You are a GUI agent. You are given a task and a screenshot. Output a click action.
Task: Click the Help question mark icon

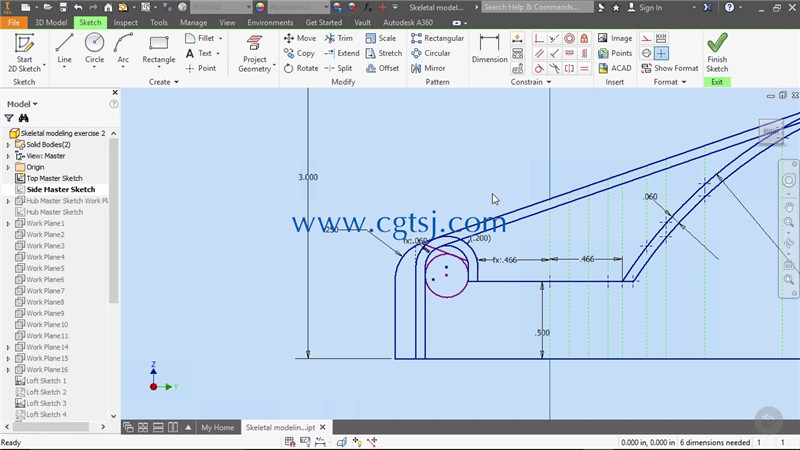click(x=730, y=7)
